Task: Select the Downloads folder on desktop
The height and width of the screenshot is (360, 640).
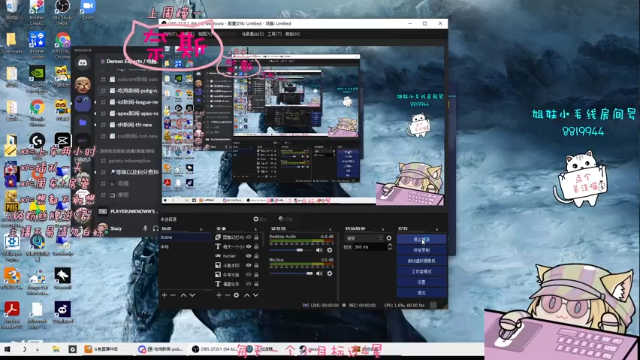Action: [11, 43]
